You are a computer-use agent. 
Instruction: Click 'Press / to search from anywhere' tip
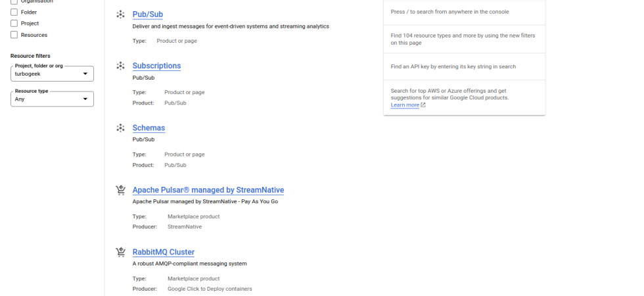[x=449, y=12]
